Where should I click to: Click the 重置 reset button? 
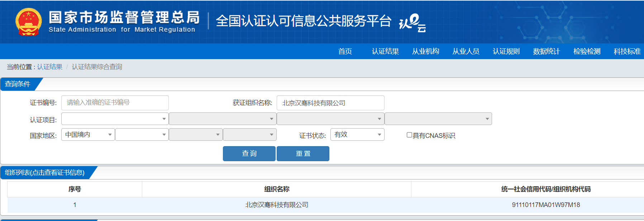pos(303,154)
